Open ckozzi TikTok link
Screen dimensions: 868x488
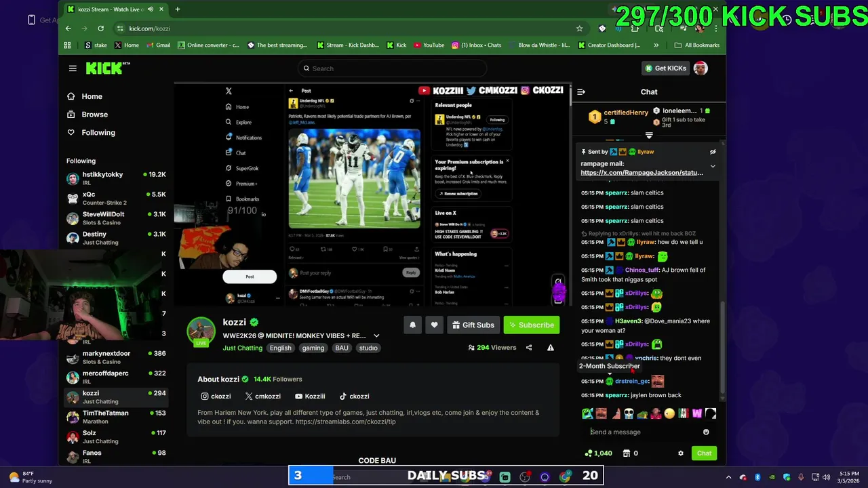[354, 396]
